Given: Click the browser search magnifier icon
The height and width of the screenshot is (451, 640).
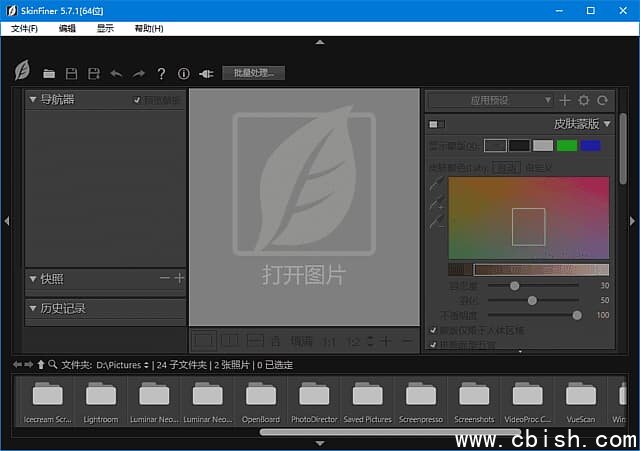Looking at the screenshot, I should (53, 364).
